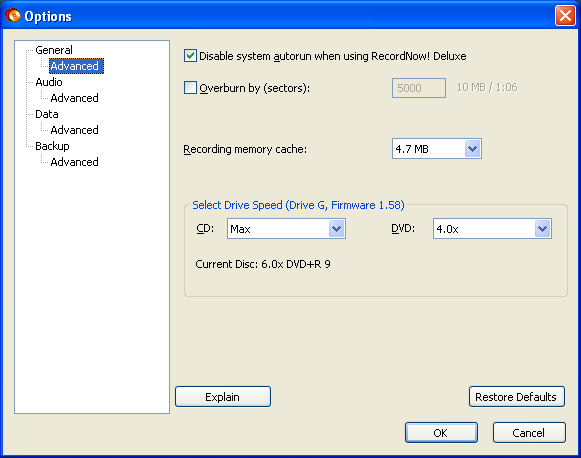Click the RecordNow disc icon in title bar
Screen dimensions: 581x458
[13, 15]
